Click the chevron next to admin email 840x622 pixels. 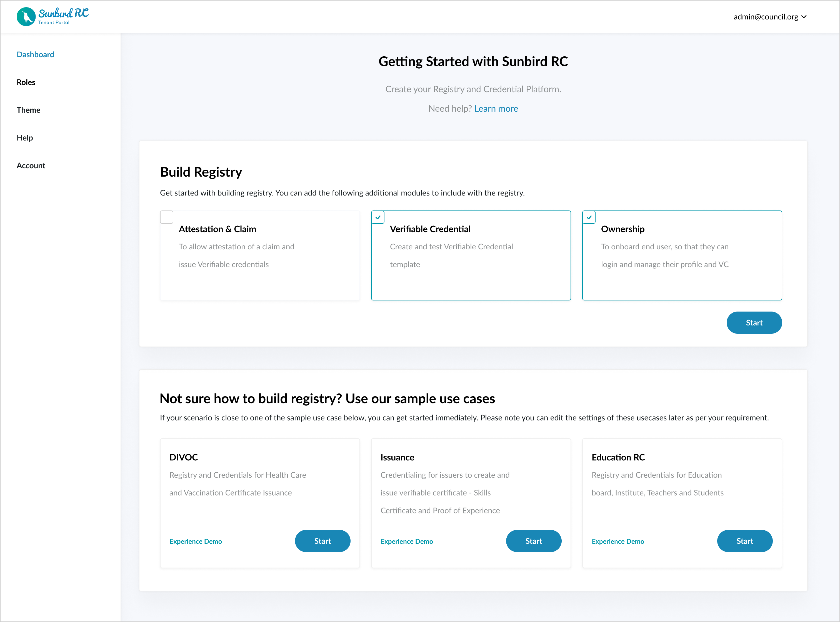804,17
